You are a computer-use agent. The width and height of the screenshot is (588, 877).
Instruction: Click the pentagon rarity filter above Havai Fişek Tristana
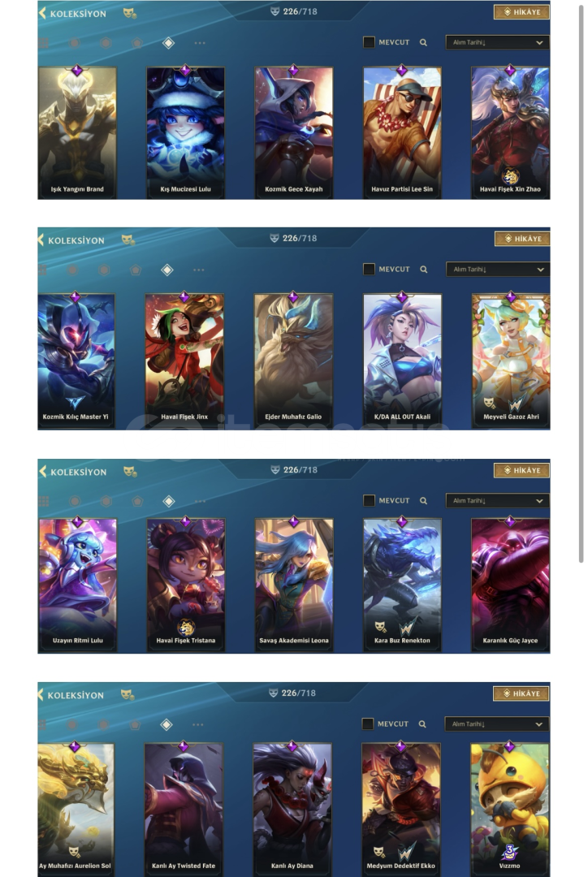[137, 501]
